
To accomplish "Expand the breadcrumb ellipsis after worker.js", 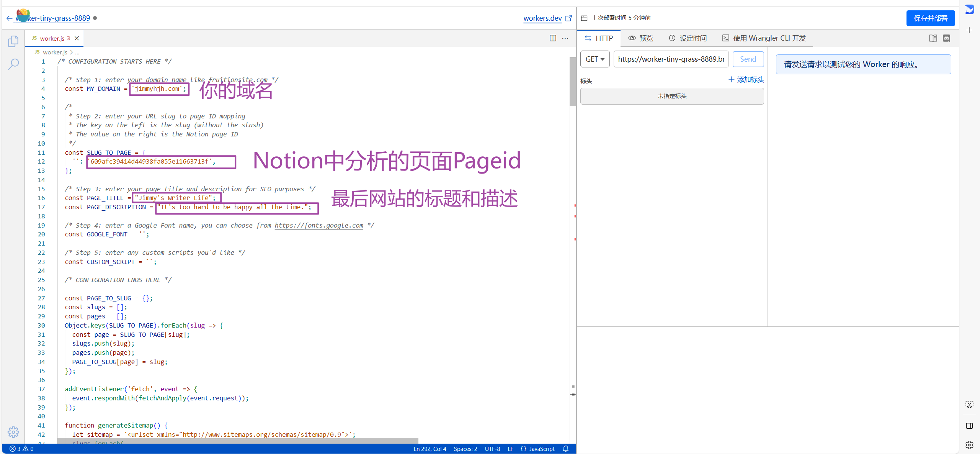I will [x=77, y=52].
